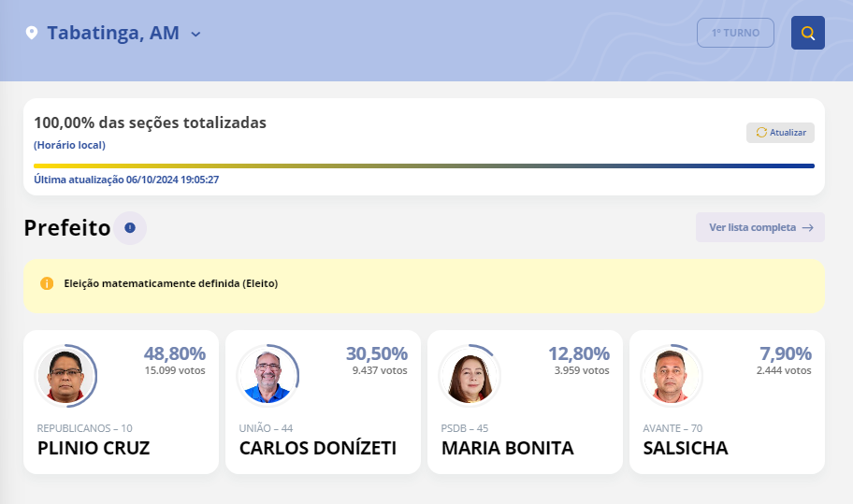Click the yellow election-defined alert icon
Image resolution: width=853 pixels, height=504 pixels.
(x=47, y=283)
